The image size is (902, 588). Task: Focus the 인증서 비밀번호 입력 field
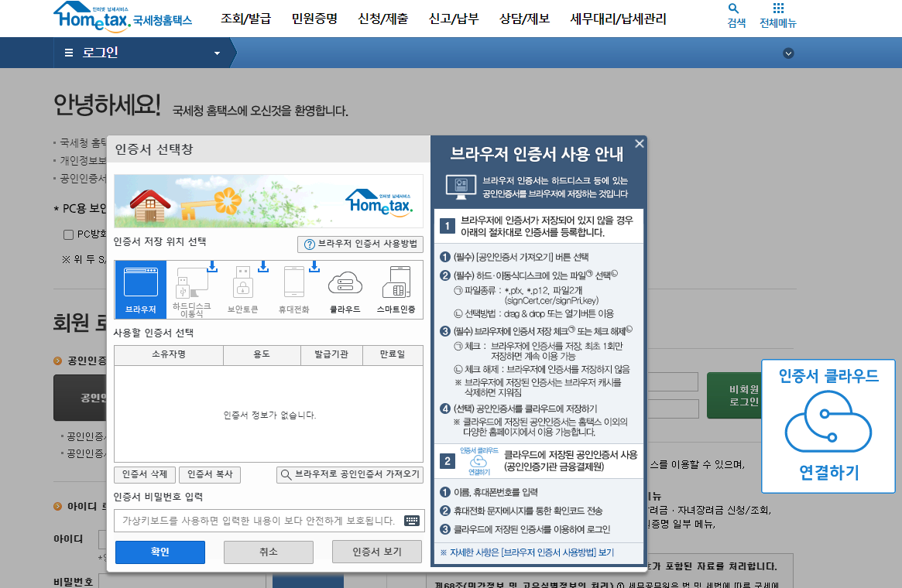click(269, 521)
